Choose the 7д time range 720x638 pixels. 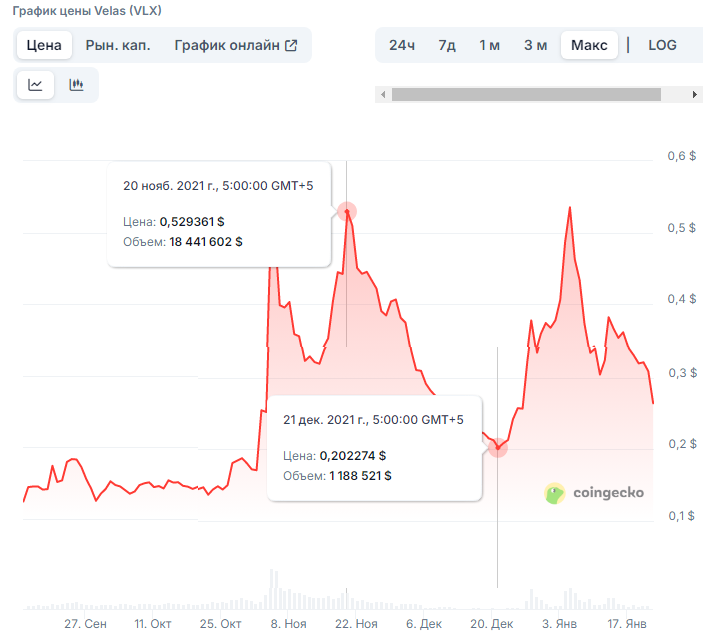click(x=447, y=45)
